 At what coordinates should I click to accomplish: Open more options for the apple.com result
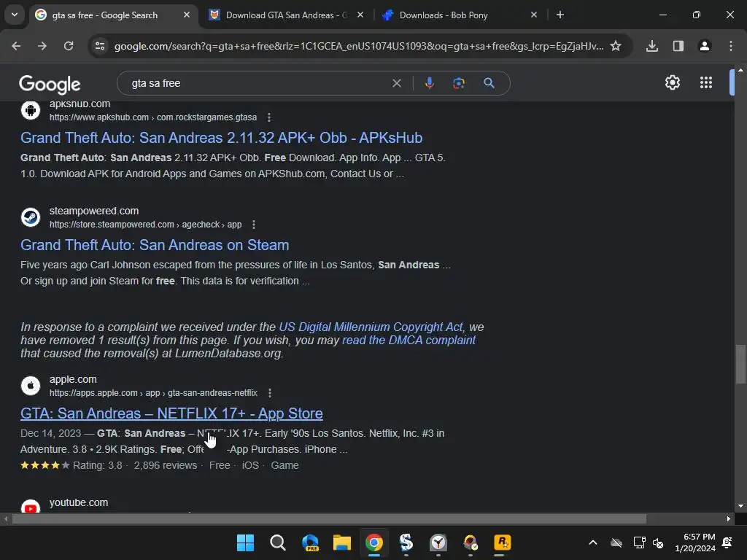pos(270,393)
